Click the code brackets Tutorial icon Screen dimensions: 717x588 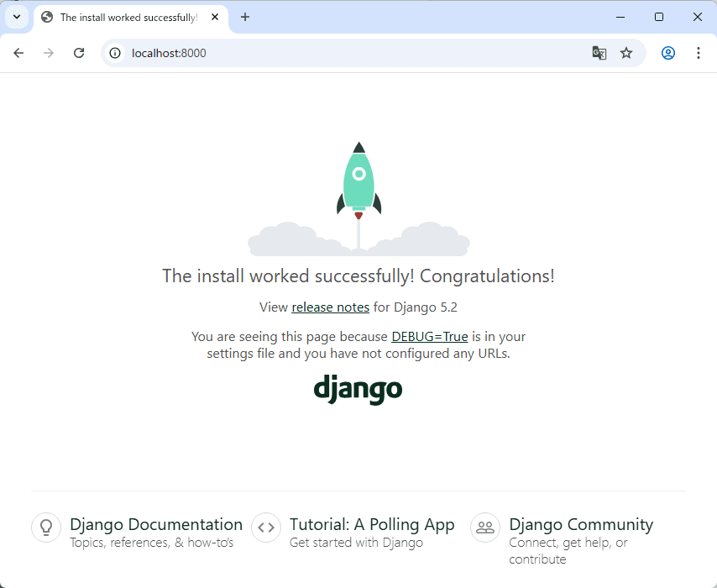coord(266,528)
